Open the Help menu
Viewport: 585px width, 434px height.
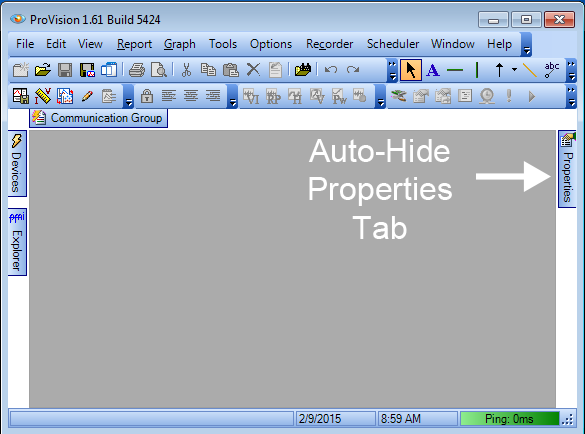(x=499, y=44)
